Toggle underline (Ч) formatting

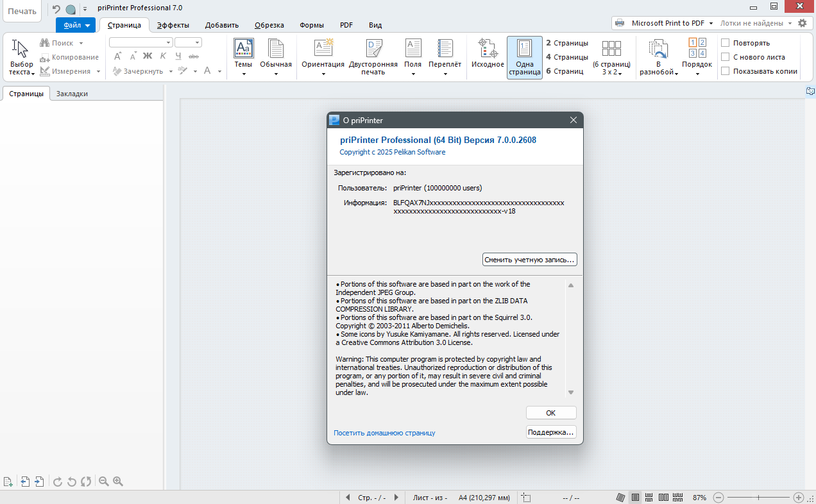tap(178, 56)
